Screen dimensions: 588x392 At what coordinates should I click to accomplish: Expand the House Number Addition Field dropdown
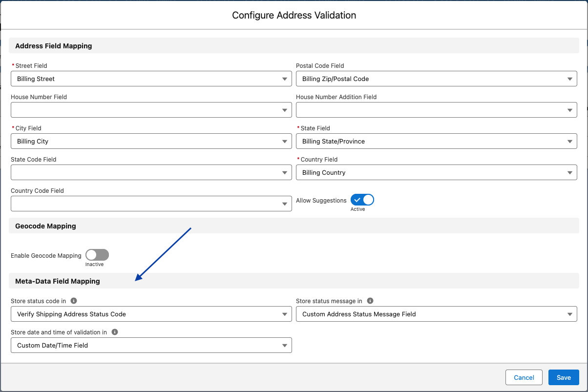437,110
